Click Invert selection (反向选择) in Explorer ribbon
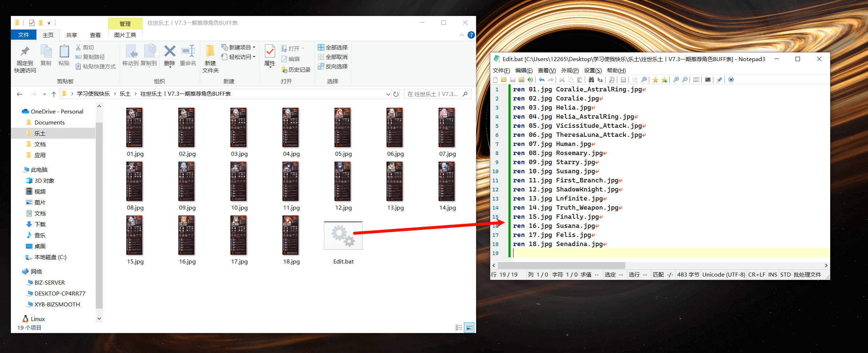The width and height of the screenshot is (868, 353). (333, 66)
